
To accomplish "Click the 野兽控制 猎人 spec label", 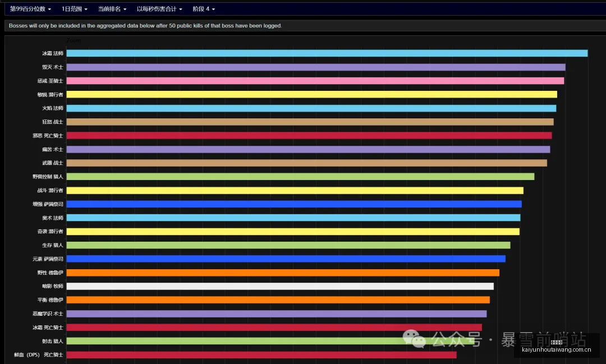I will pyautogui.click(x=48, y=177).
